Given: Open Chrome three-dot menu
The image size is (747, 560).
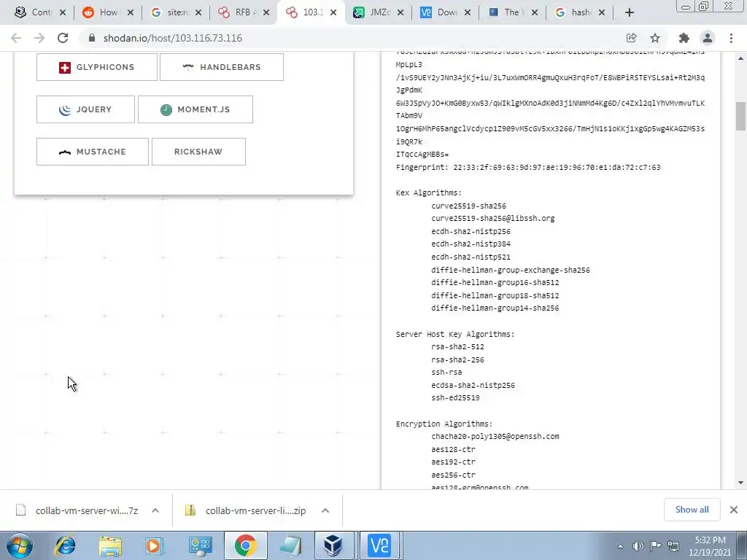Looking at the screenshot, I should pyautogui.click(x=731, y=38).
